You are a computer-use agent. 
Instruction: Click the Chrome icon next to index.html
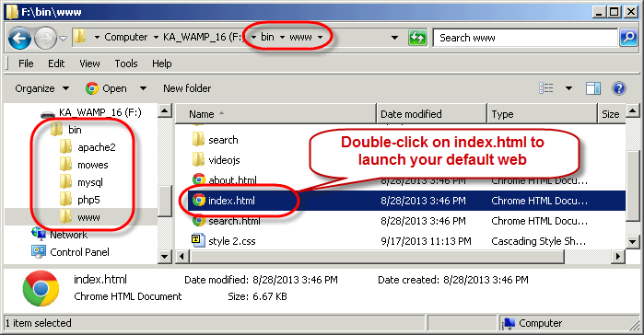click(x=199, y=200)
